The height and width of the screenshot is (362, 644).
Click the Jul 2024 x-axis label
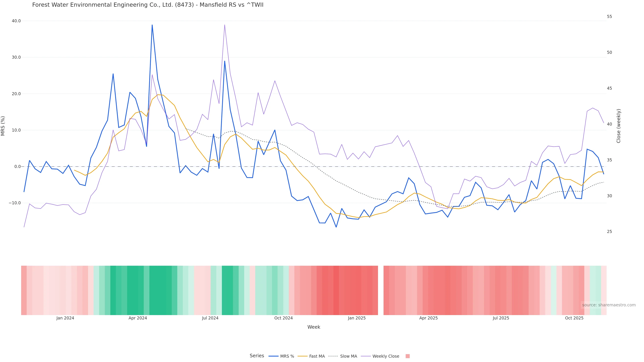pos(210,318)
